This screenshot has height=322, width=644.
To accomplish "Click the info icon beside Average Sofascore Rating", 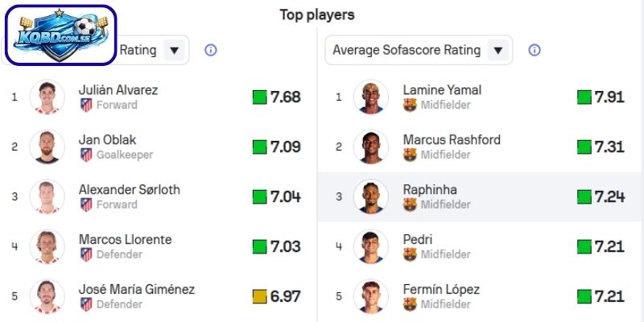I will [534, 50].
